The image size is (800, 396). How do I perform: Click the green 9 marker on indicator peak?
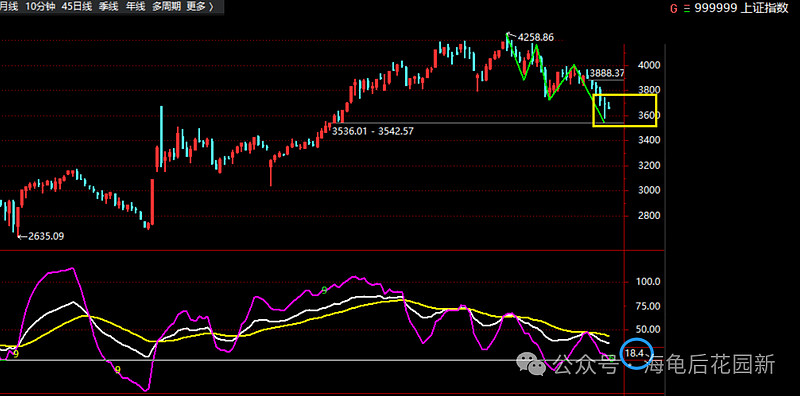(324, 290)
